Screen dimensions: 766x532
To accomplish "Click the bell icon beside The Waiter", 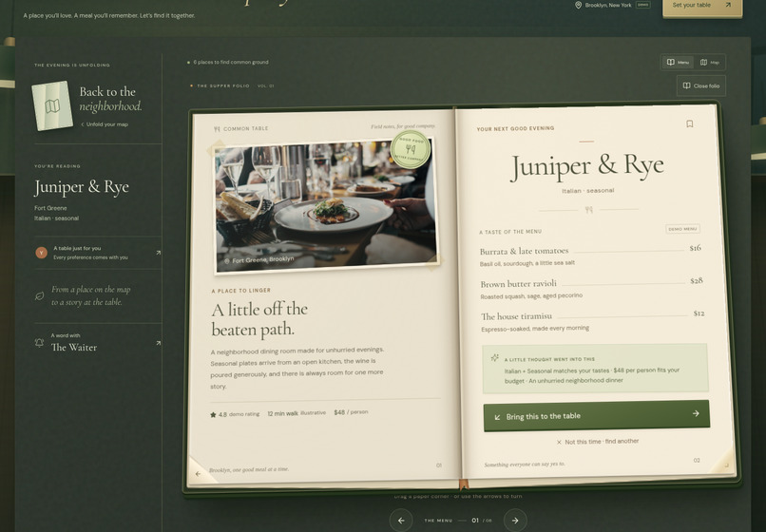I will coord(40,342).
